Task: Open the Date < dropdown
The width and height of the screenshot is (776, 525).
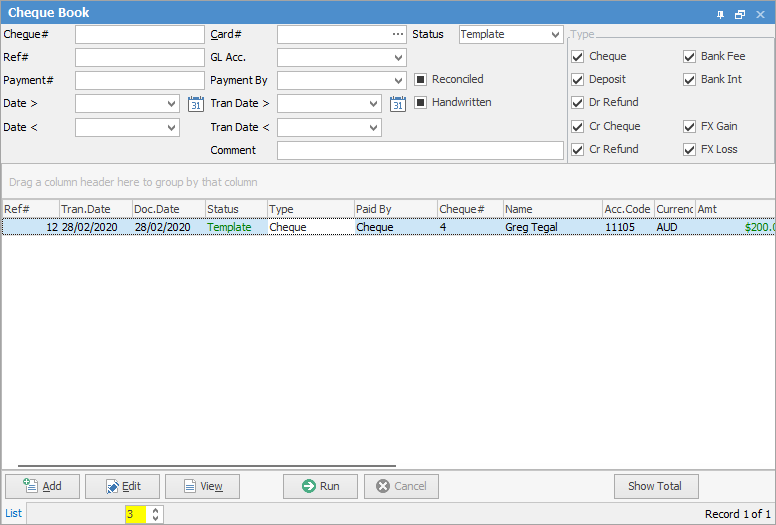Action: point(171,128)
